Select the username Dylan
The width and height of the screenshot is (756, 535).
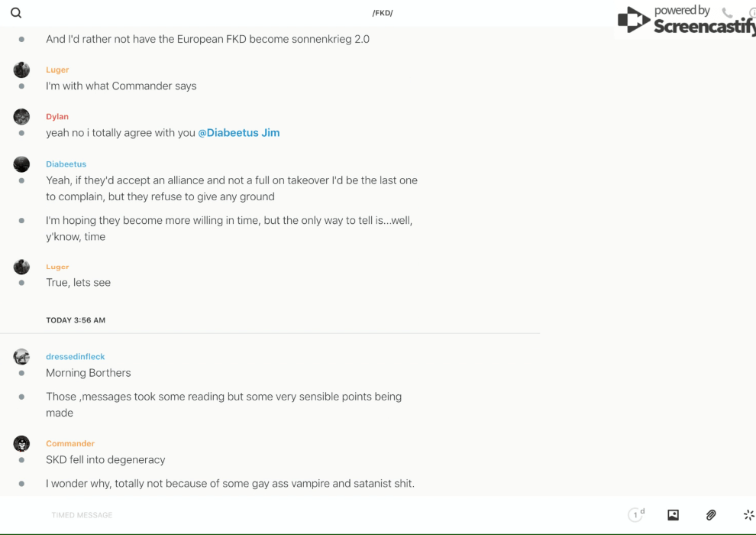click(57, 117)
